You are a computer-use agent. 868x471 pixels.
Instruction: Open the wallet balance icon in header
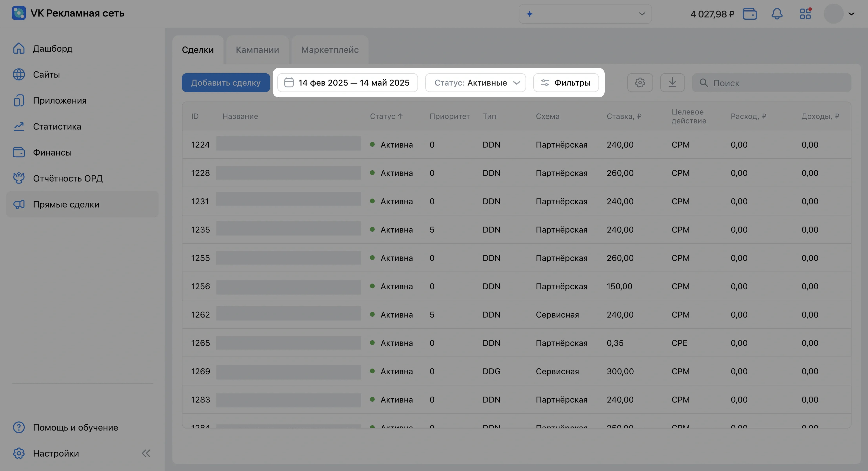(750, 14)
